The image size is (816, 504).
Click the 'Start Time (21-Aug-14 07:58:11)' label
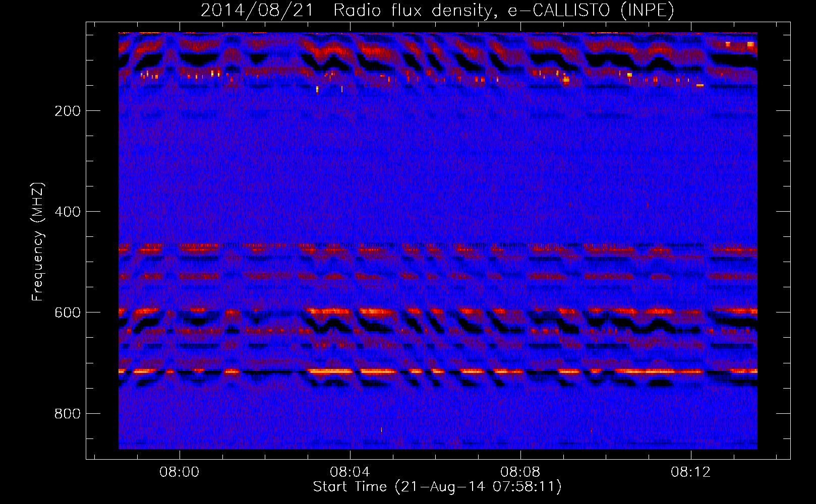437,487
